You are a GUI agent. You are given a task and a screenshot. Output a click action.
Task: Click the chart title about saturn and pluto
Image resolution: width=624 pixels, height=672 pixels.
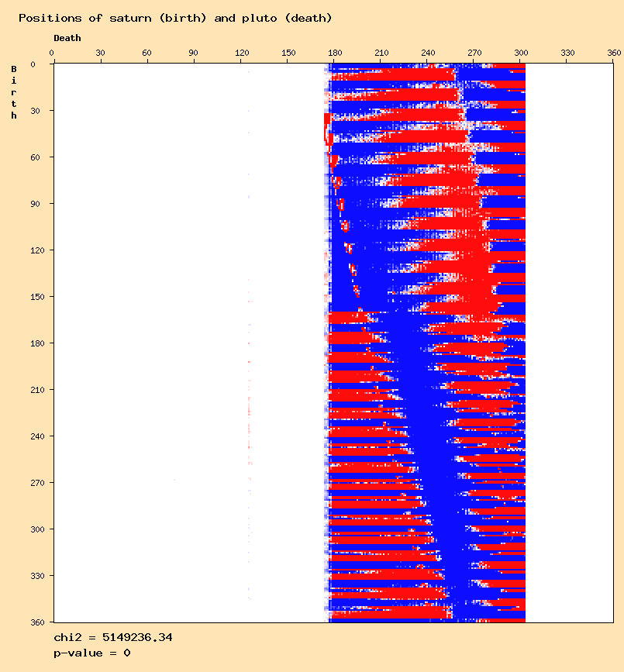coord(175,17)
